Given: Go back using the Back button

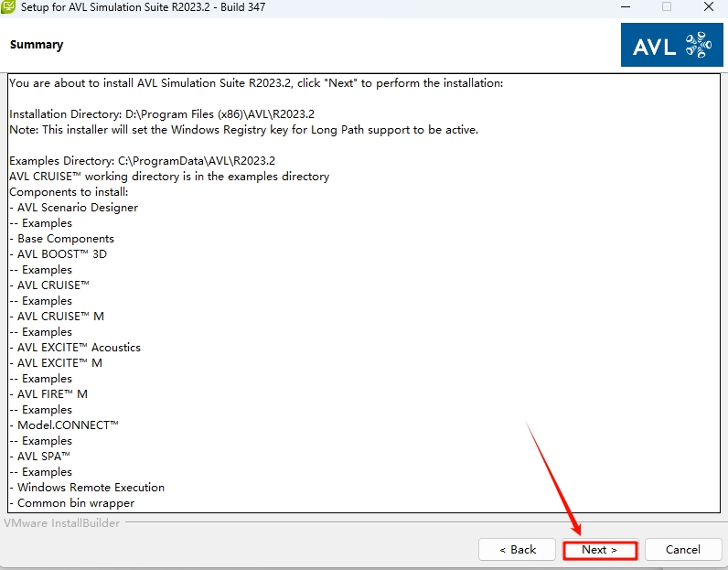Looking at the screenshot, I should pyautogui.click(x=517, y=549).
